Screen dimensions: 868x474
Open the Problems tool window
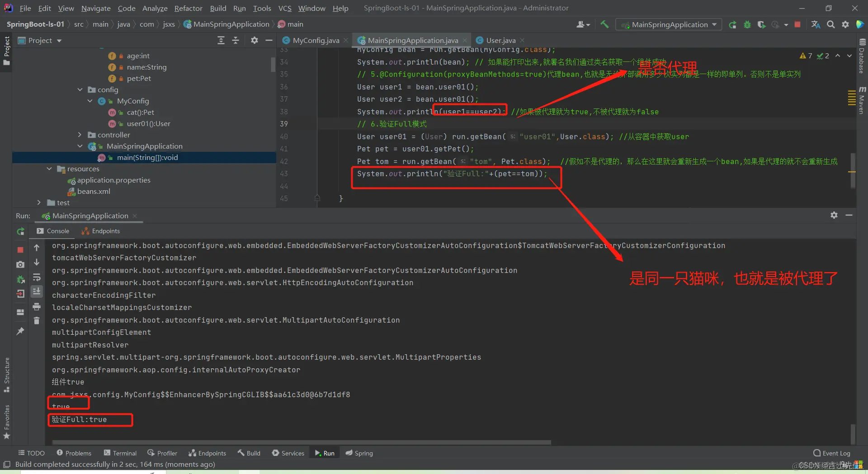pos(74,453)
